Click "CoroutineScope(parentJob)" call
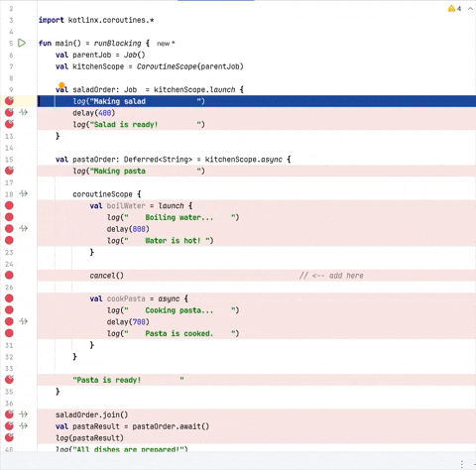Screen dimensions: 476x470 pos(190,66)
